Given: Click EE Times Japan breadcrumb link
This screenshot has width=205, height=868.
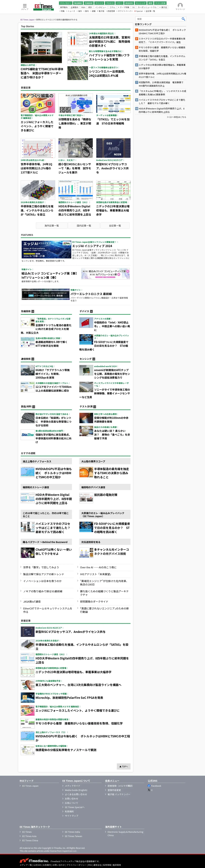Looking at the screenshot, I should point(27,20).
